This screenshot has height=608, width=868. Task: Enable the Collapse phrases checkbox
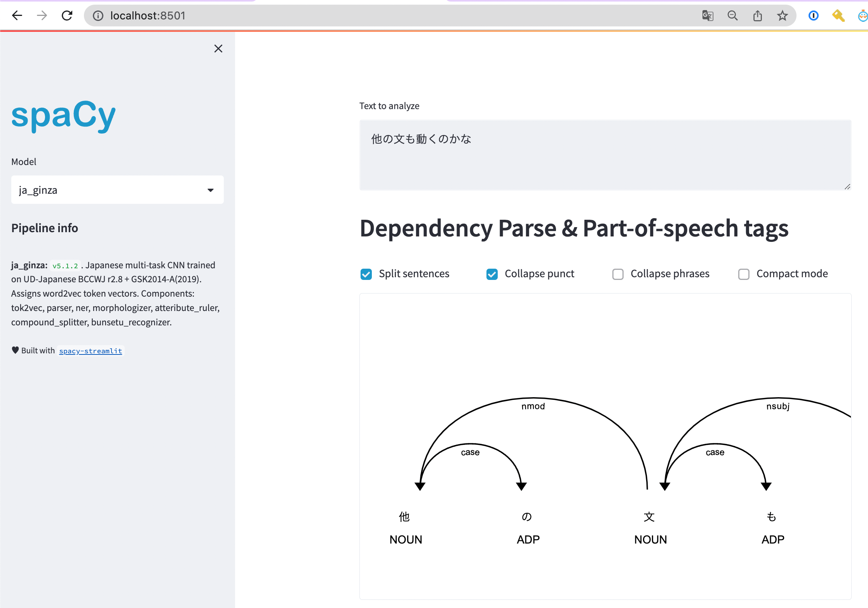tap(618, 274)
